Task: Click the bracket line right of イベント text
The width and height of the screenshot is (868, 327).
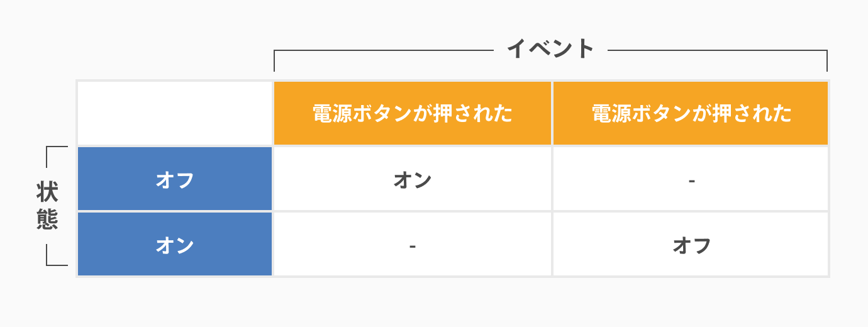Action: click(717, 50)
